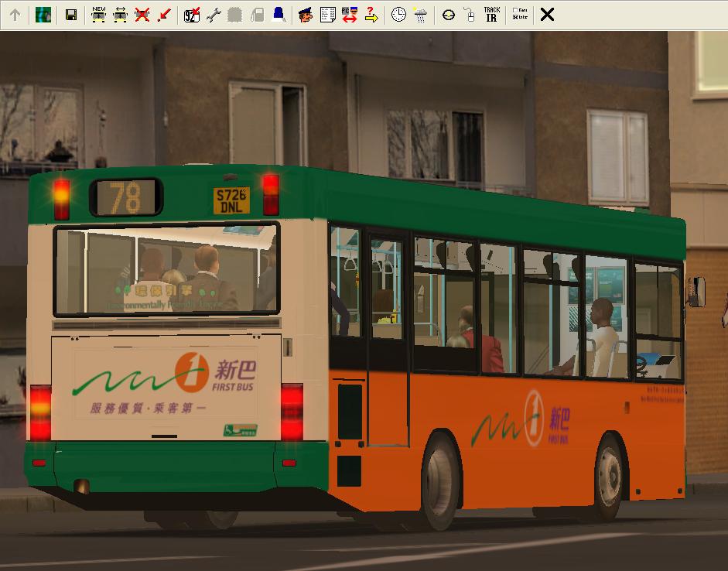Viewport: 728px width, 571px height.
Task: Open the driver profile face icon
Action: [306, 15]
